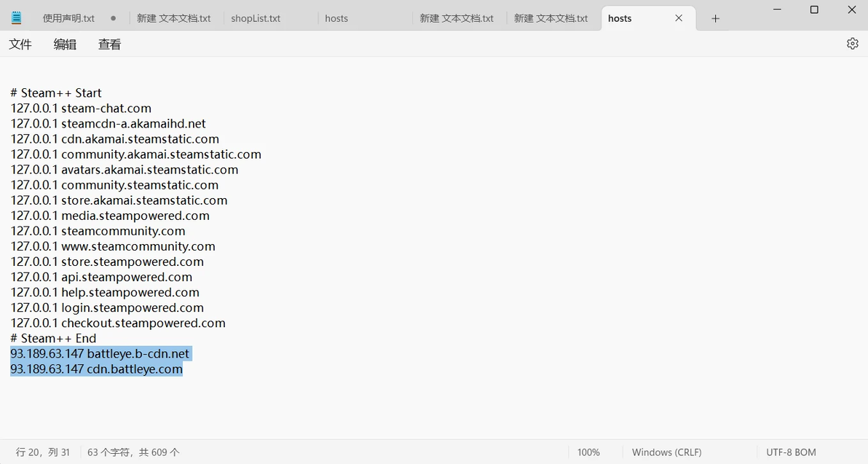
Task: Add a new tab with the plus button
Action: click(x=715, y=18)
